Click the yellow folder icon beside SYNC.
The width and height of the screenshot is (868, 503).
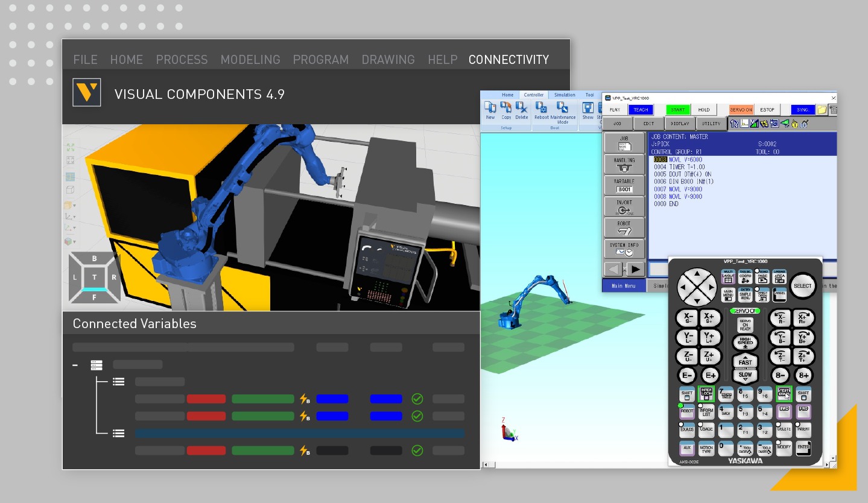click(x=822, y=110)
